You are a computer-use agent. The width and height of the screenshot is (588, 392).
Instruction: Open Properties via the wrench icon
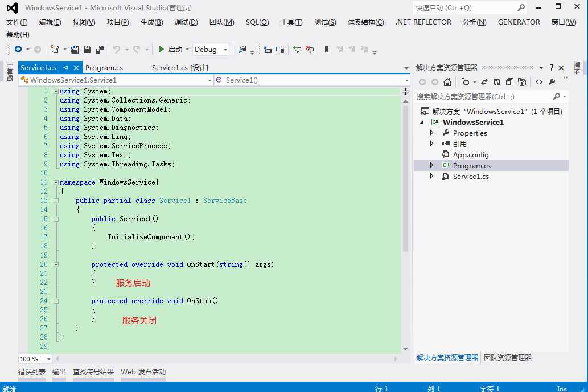coord(552,82)
